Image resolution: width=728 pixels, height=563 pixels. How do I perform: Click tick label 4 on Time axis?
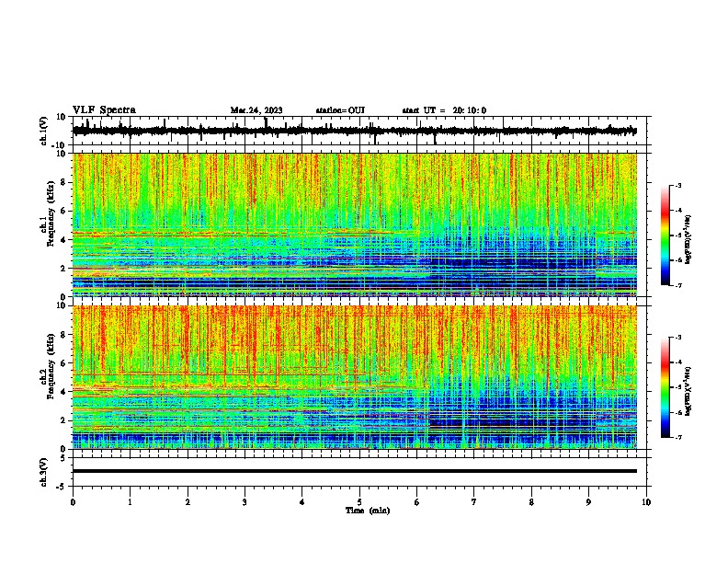(302, 502)
